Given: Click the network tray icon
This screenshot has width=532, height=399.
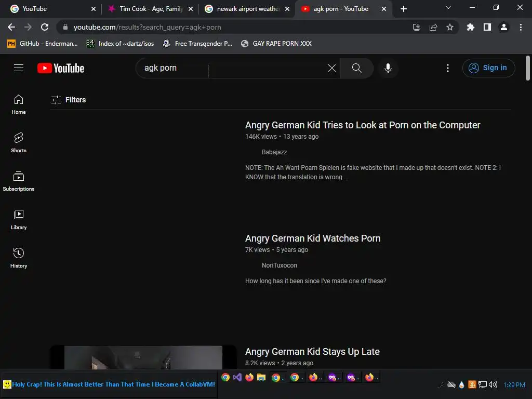Looking at the screenshot, I should click(x=482, y=384).
